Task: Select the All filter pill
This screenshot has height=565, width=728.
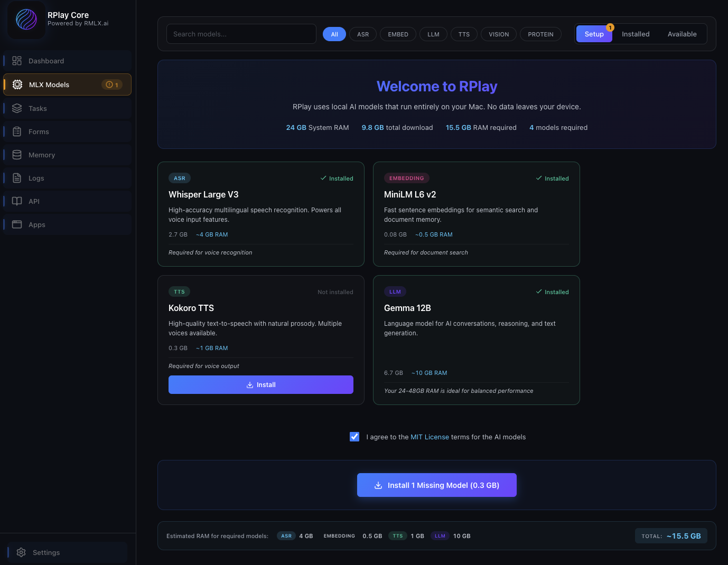Action: tap(334, 34)
